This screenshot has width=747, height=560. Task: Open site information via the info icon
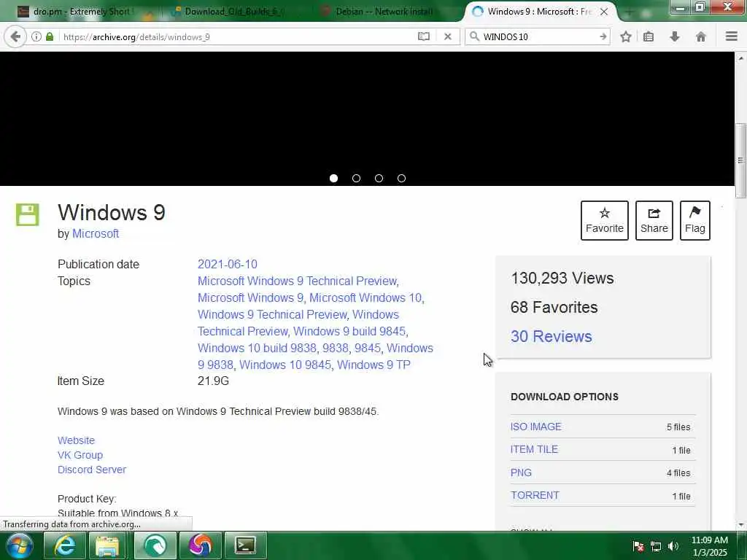pyautogui.click(x=36, y=36)
